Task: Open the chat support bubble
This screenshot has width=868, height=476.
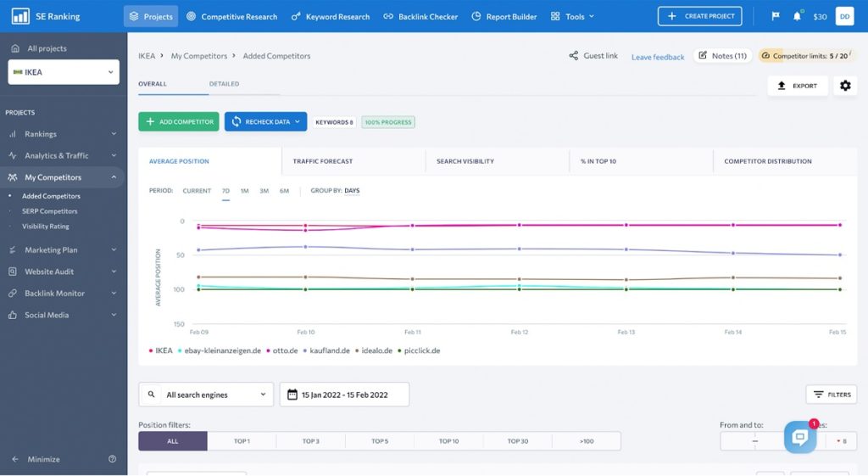Action: (800, 437)
